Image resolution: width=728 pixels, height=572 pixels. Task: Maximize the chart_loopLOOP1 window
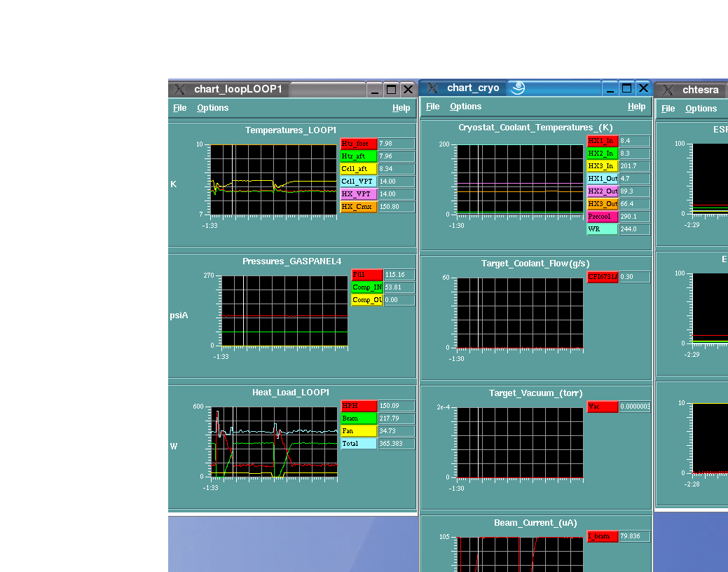tap(391, 89)
